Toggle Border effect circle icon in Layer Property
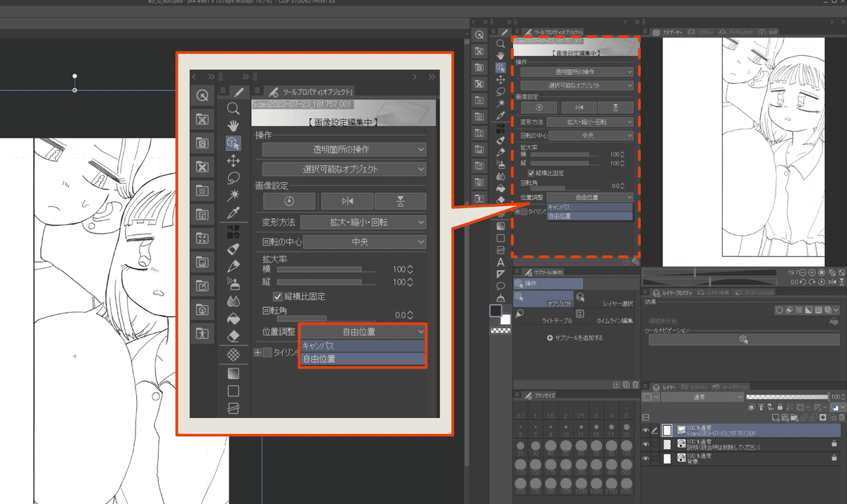The width and height of the screenshot is (847, 504). pos(779,309)
